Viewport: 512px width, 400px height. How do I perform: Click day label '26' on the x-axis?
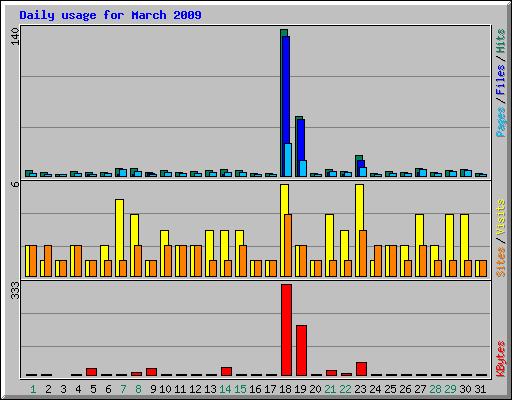tap(405, 389)
